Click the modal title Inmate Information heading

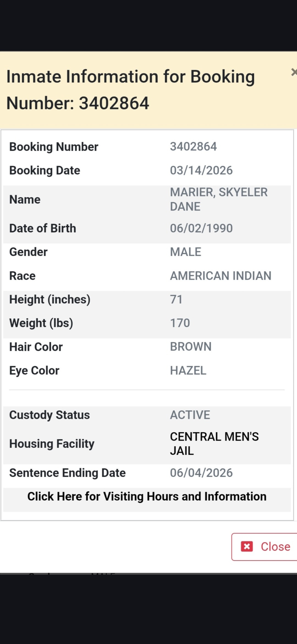130,90
